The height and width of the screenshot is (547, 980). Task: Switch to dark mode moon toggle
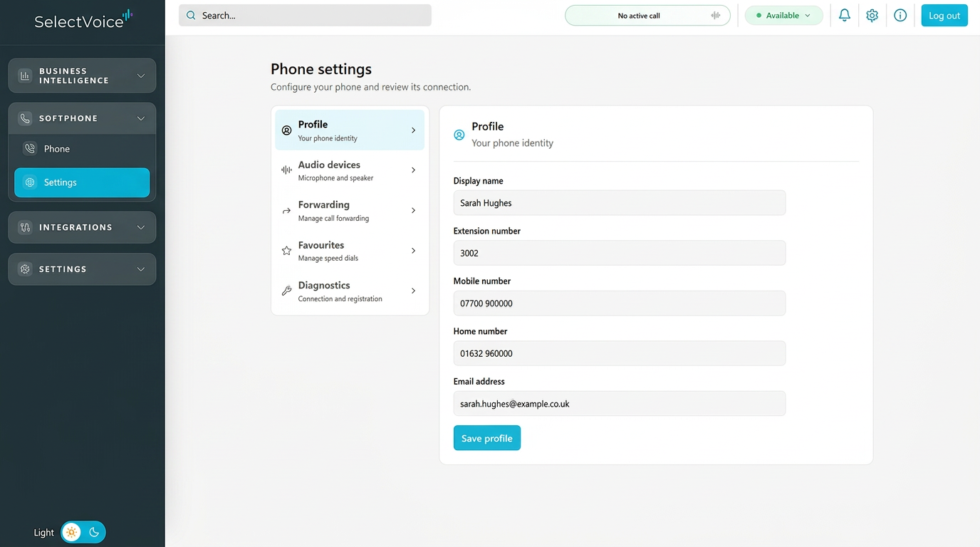(x=94, y=532)
